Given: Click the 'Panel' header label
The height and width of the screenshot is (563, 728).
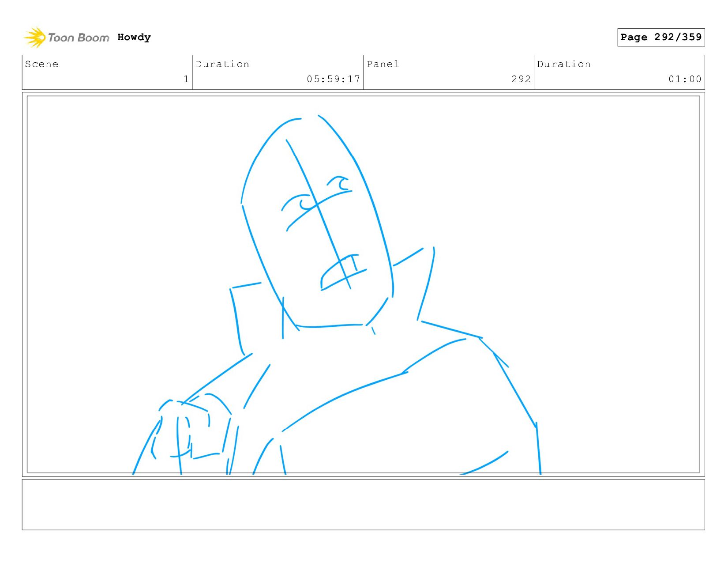Looking at the screenshot, I should pyautogui.click(x=383, y=64).
